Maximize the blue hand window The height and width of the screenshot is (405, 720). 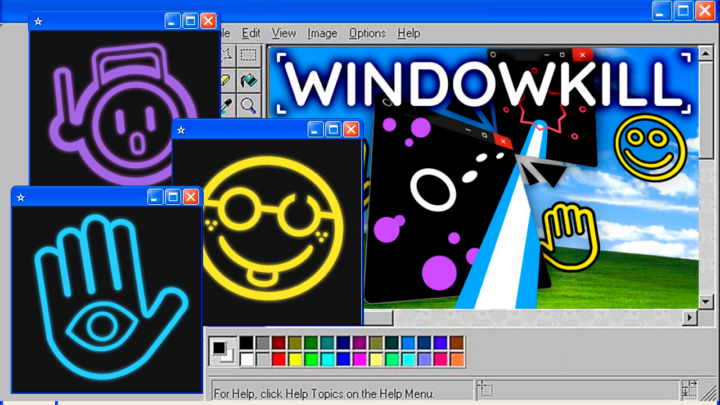click(x=172, y=198)
